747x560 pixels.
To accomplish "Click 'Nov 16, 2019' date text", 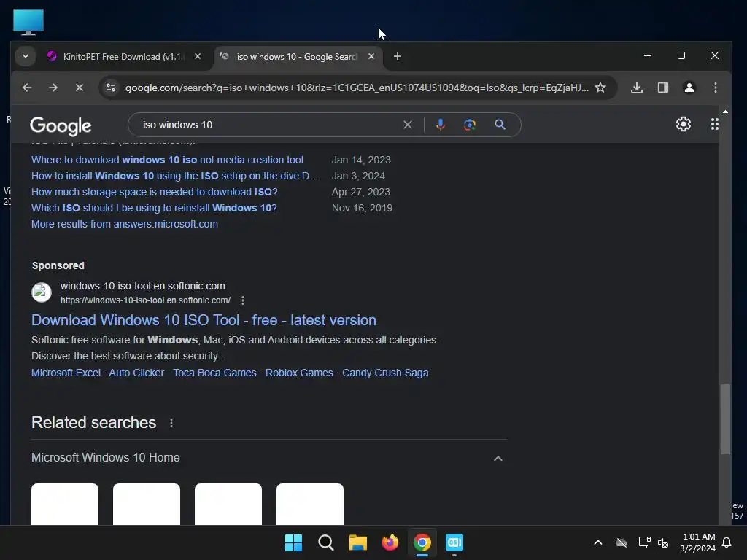I will [362, 208].
